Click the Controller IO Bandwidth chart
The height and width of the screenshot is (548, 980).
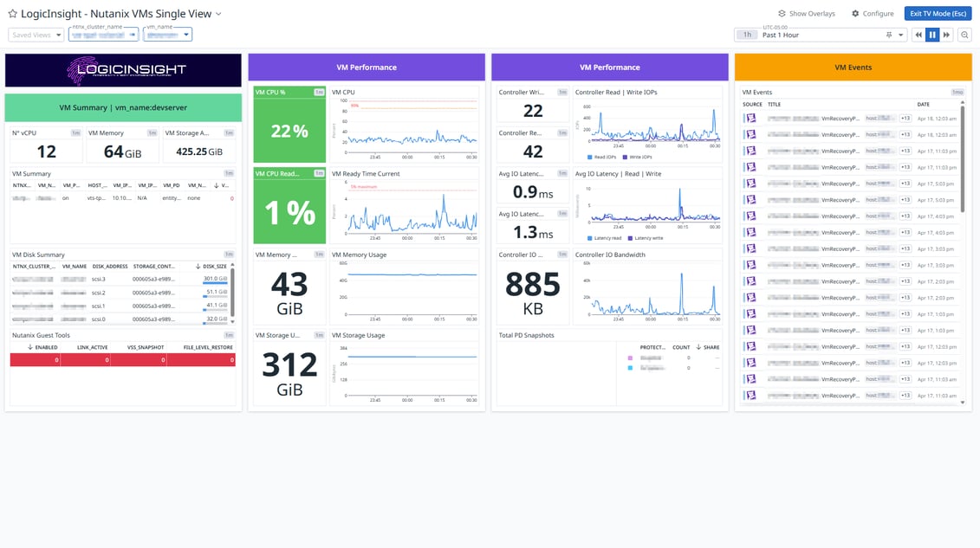(647, 290)
